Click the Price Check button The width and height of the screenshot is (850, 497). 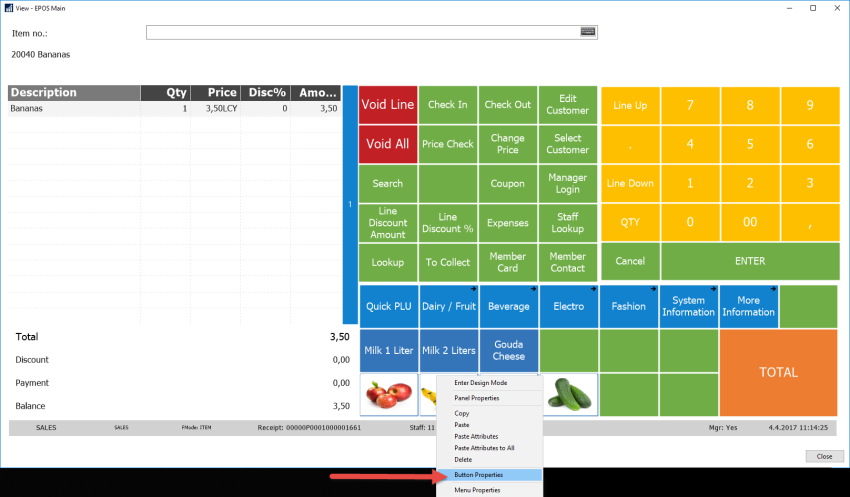tap(448, 144)
